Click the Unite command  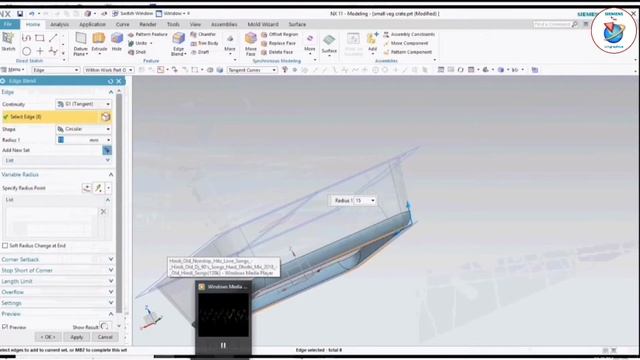[x=138, y=43]
